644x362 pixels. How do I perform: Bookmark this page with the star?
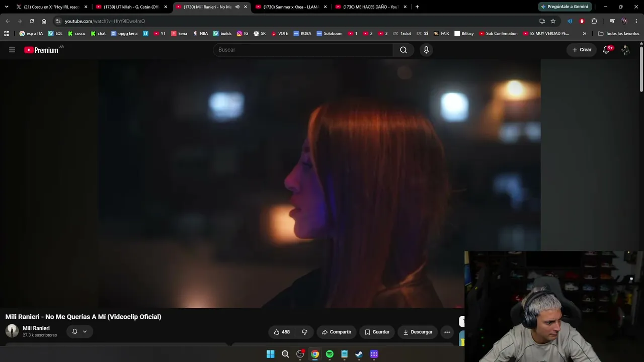(x=553, y=21)
